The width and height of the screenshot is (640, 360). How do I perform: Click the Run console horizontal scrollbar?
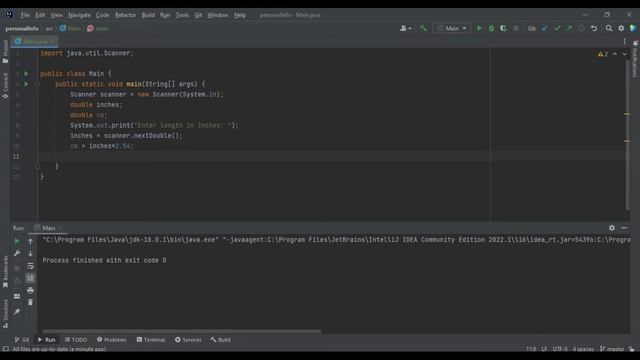click(x=182, y=331)
